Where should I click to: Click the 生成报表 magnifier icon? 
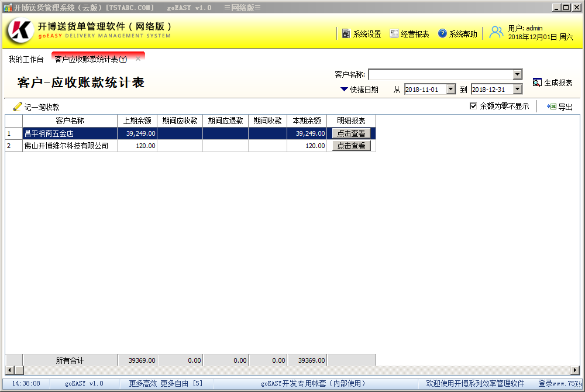[537, 82]
